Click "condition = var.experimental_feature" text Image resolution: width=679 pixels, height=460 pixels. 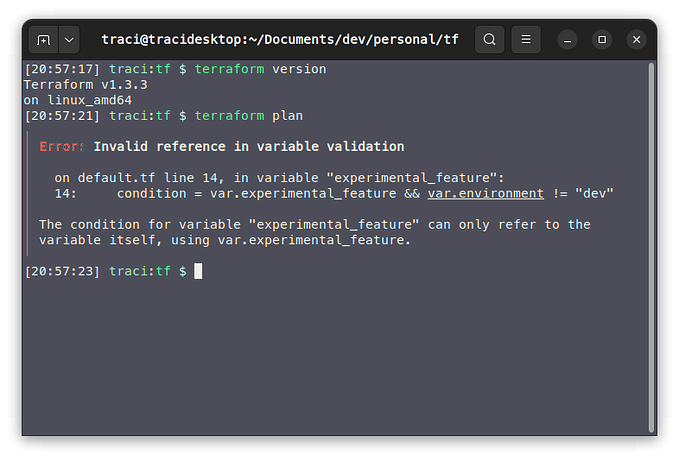coord(256,194)
